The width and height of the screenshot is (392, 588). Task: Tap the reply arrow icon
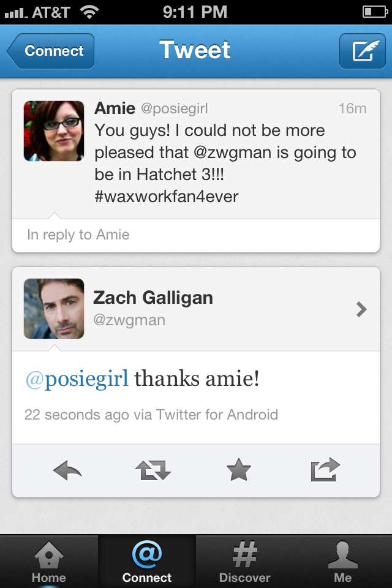point(67,470)
